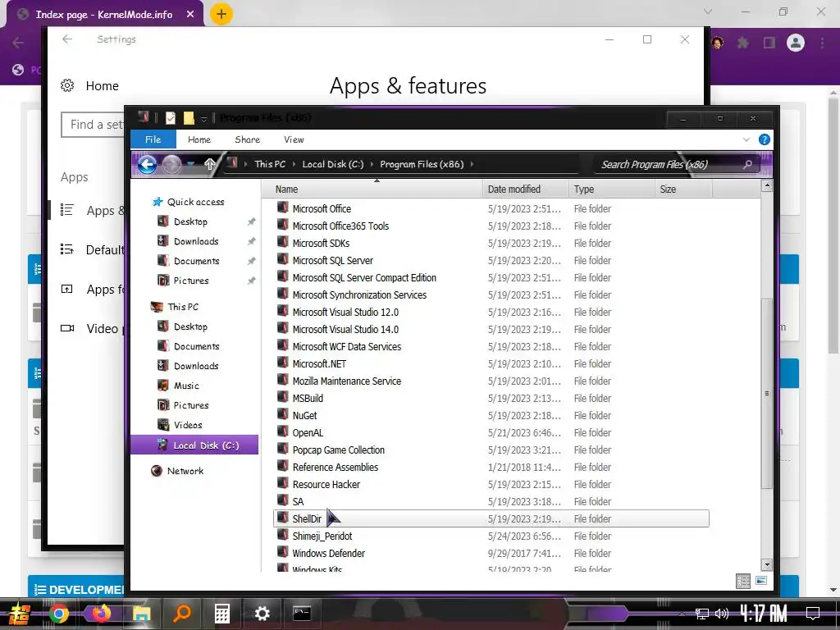Select the Shimeji_Peridot folder name

pos(322,536)
